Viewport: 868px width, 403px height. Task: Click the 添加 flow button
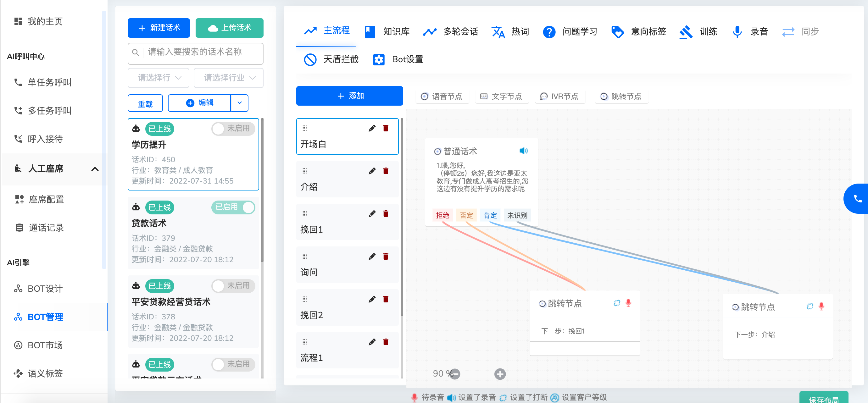349,96
